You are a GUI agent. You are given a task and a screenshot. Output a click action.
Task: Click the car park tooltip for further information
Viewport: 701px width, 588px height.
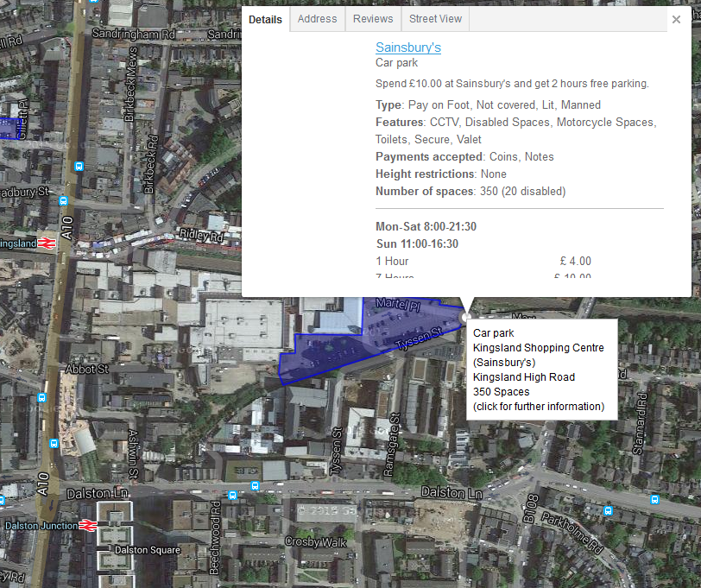click(542, 370)
